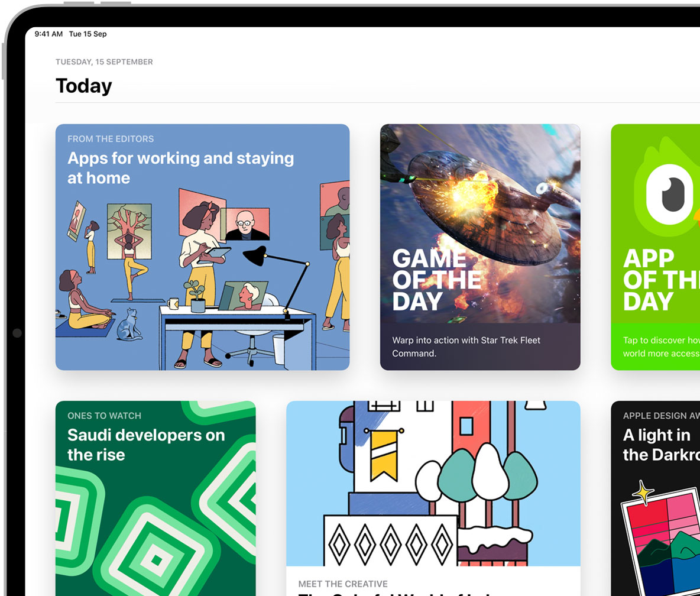Tap 'GAME OF THE DAY' title text

coord(436,280)
